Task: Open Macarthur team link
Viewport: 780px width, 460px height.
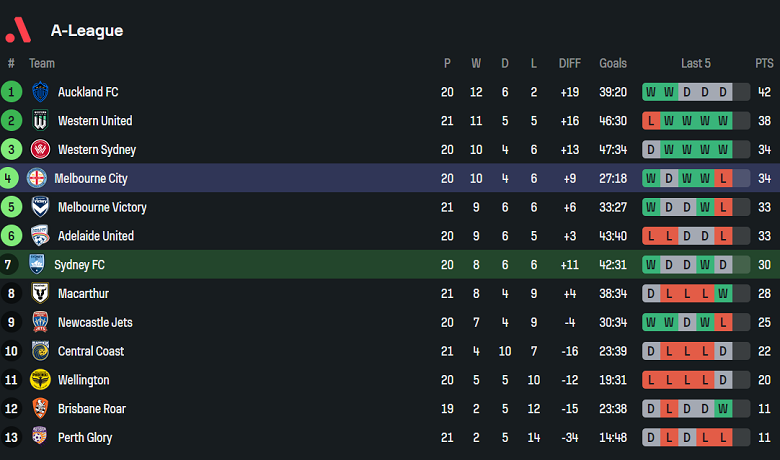Action: click(x=83, y=294)
